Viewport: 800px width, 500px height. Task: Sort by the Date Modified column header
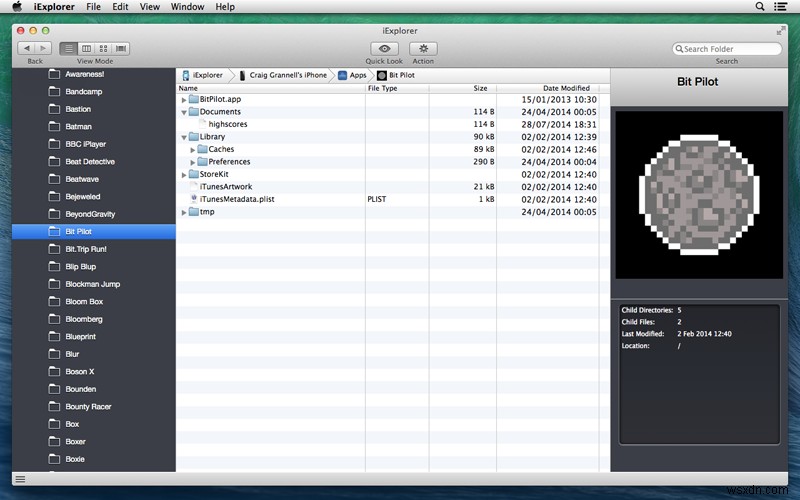(566, 88)
